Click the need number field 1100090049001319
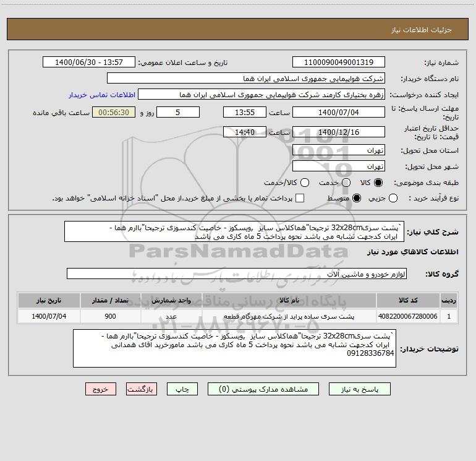This screenshot has width=476, height=461. (x=339, y=62)
